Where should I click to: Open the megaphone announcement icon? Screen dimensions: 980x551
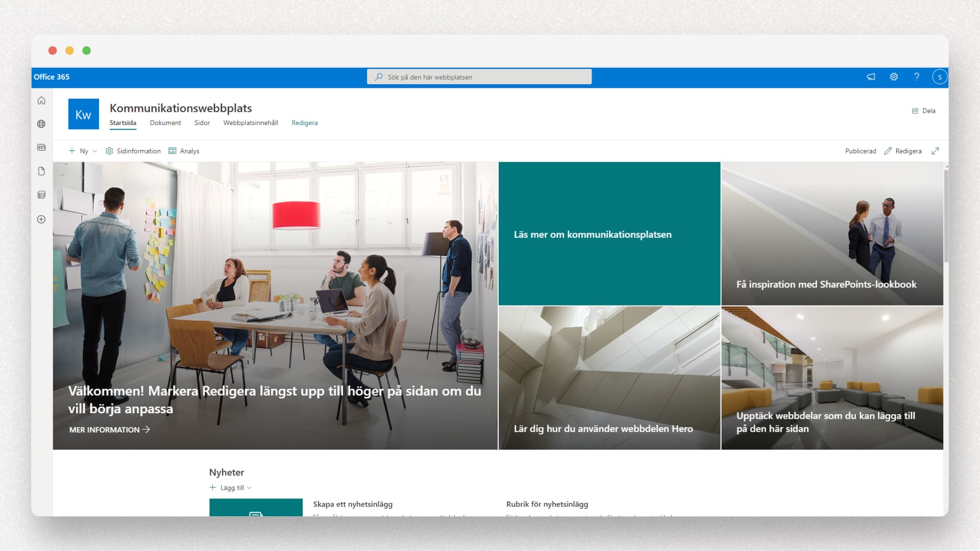click(x=871, y=77)
